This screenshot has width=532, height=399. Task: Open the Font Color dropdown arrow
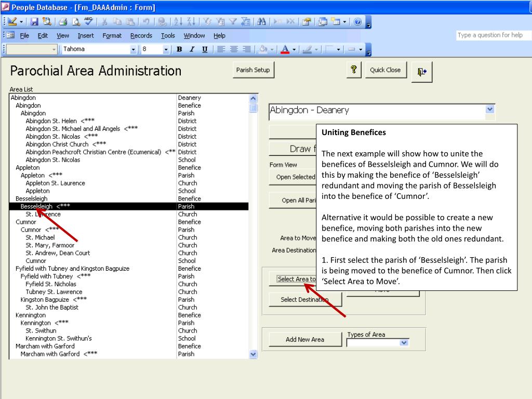coord(294,49)
